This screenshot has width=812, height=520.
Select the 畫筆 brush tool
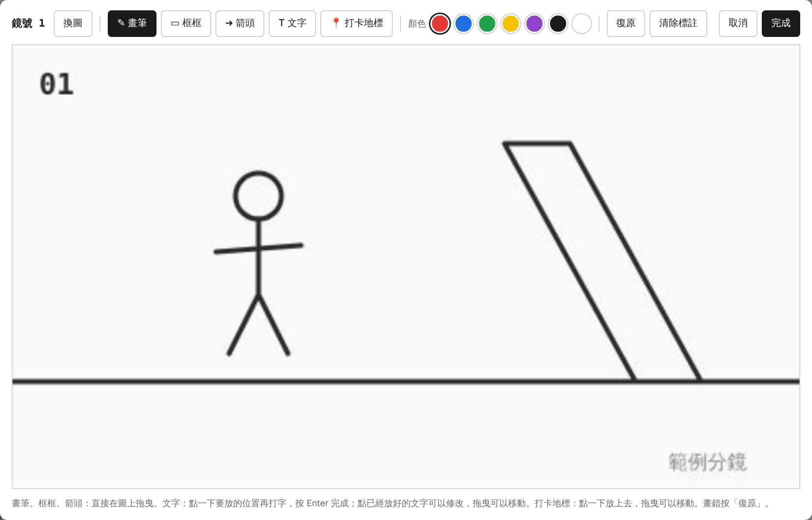click(132, 24)
